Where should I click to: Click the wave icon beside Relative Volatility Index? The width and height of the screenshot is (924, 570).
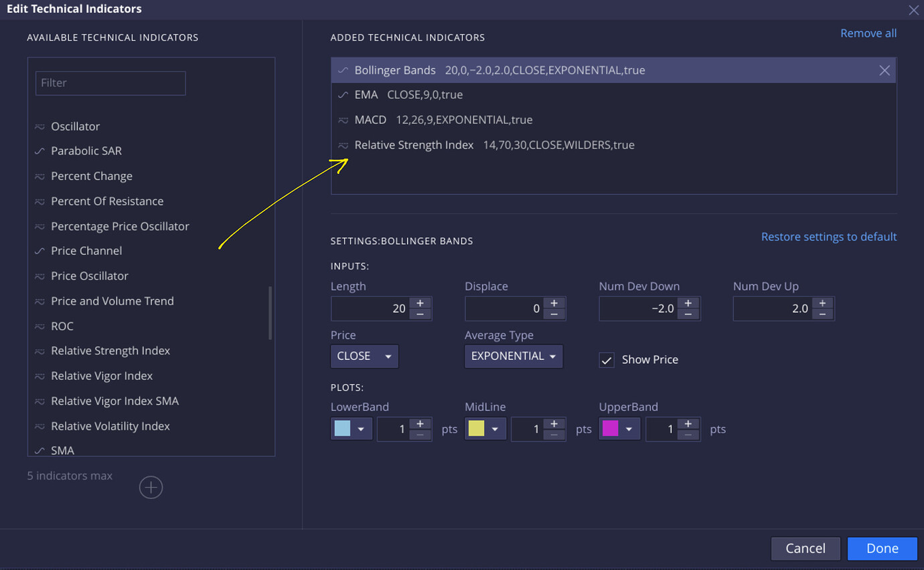[x=40, y=425]
